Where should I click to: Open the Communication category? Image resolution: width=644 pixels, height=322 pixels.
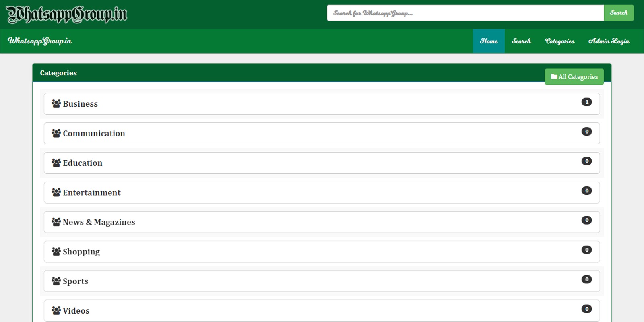pyautogui.click(x=322, y=133)
